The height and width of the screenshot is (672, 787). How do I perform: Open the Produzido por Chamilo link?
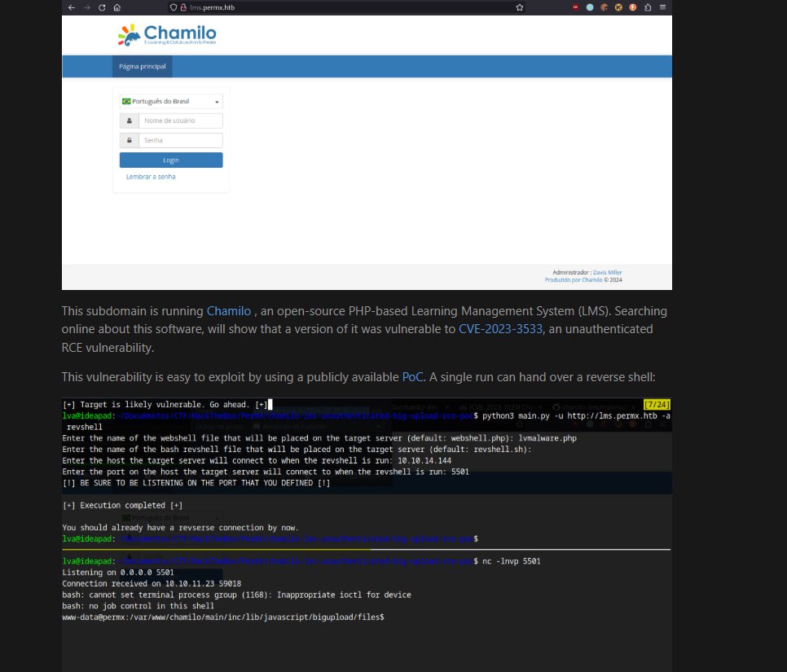[574, 280]
